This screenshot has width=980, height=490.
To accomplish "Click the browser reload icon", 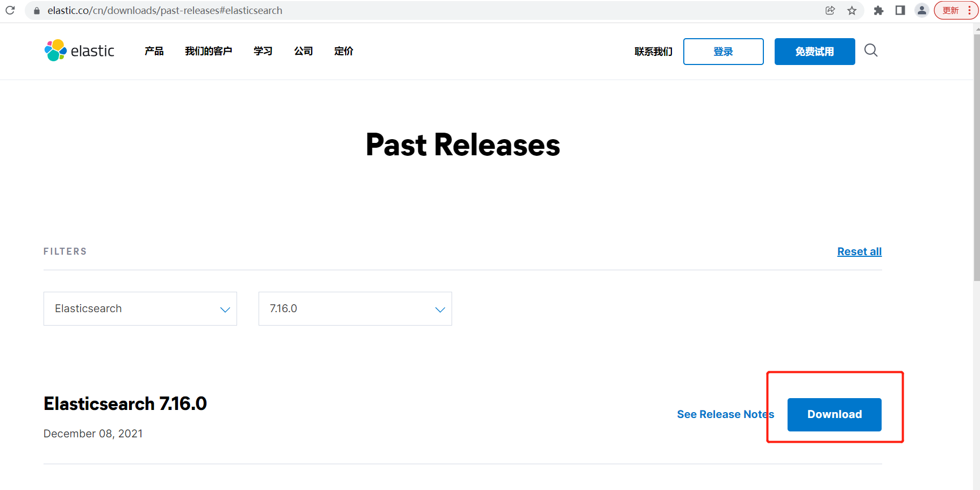I will click(10, 10).
